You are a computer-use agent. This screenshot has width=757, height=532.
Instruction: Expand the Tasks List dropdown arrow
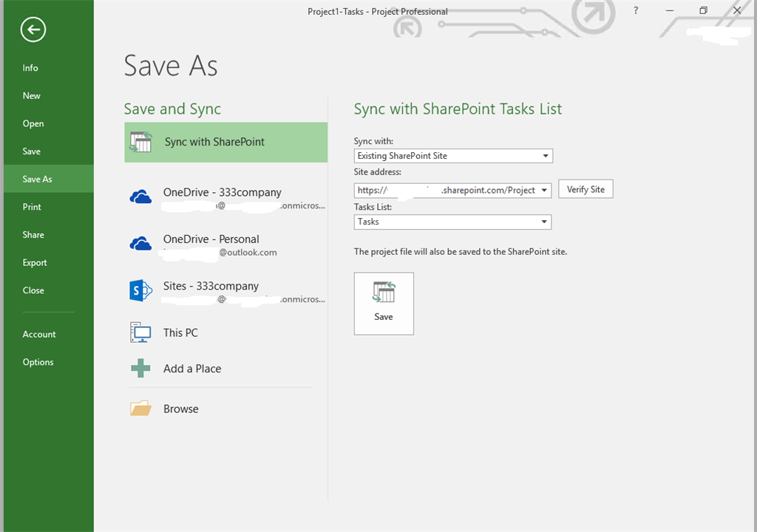tap(544, 222)
